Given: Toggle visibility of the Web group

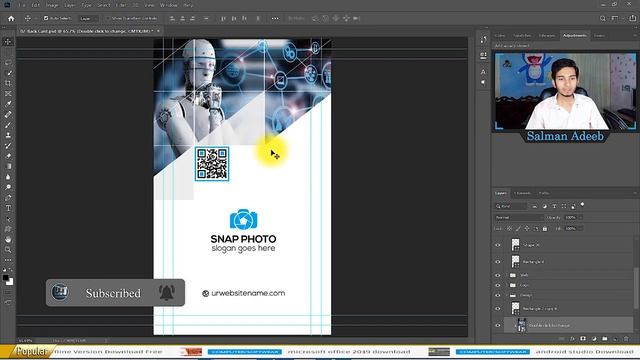Looking at the screenshot, I should [498, 276].
